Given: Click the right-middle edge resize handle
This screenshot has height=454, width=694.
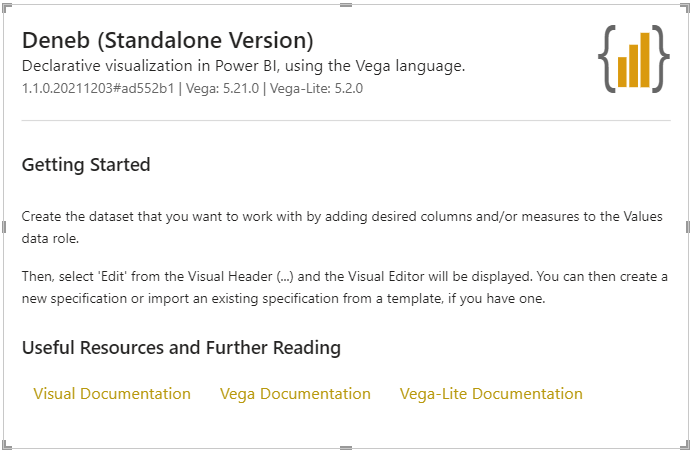Looking at the screenshot, I should [x=688, y=227].
